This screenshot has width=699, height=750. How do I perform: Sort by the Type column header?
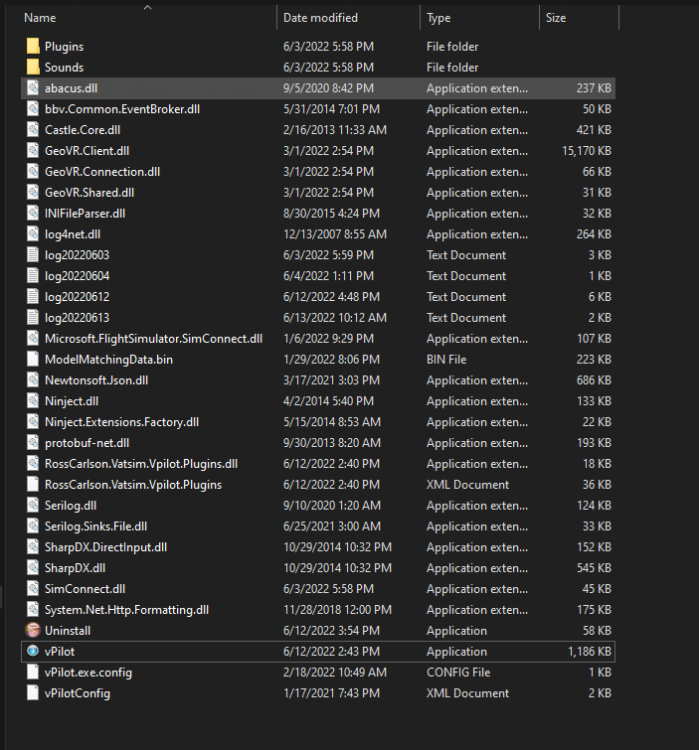[x=438, y=18]
